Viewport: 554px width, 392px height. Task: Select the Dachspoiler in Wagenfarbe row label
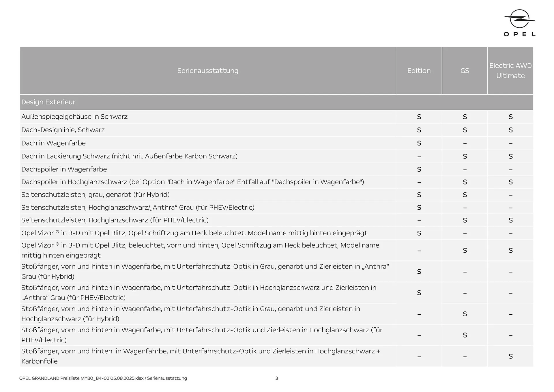click(x=64, y=169)
